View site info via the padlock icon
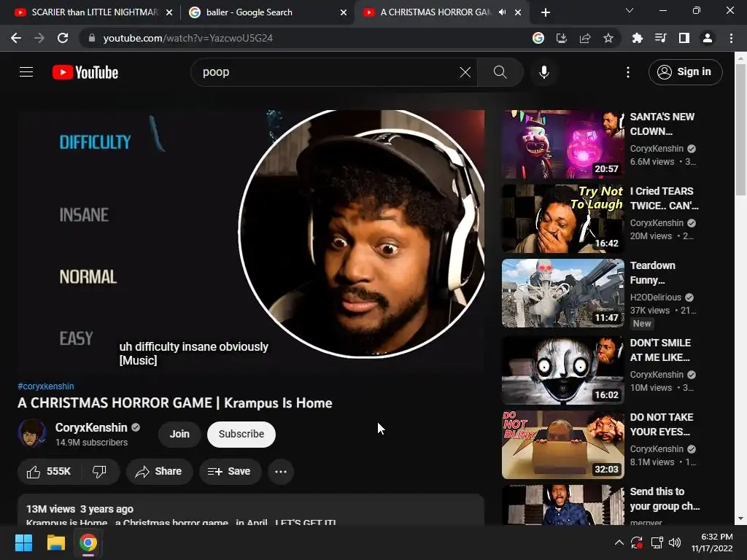This screenshot has height=560, width=747. coord(92,38)
